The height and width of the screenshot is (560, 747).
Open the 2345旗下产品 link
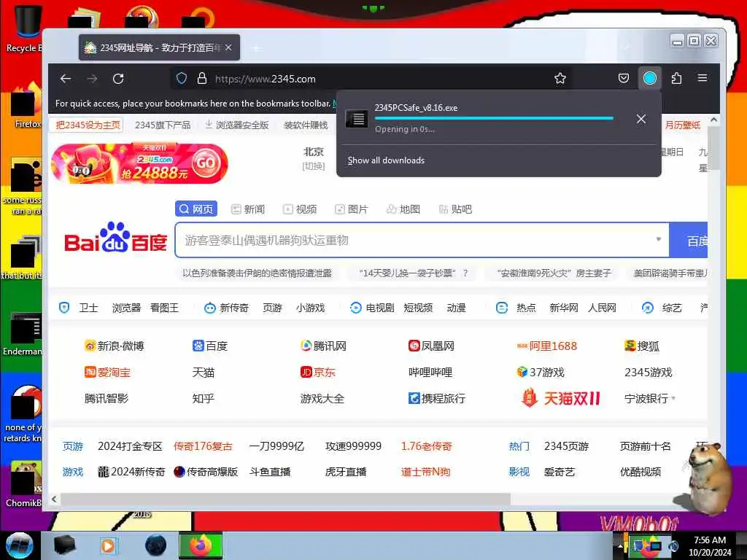pyautogui.click(x=163, y=125)
